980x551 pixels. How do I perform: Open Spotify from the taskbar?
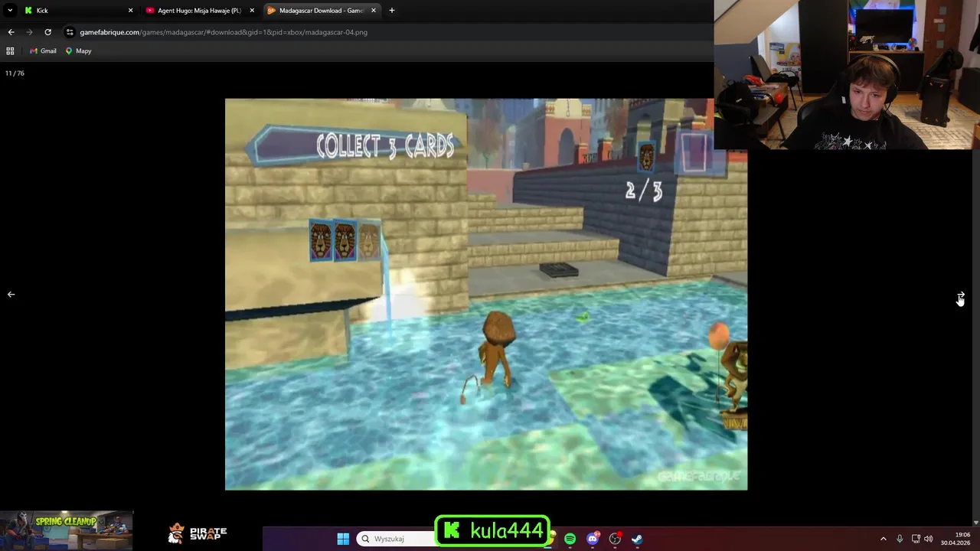point(570,539)
